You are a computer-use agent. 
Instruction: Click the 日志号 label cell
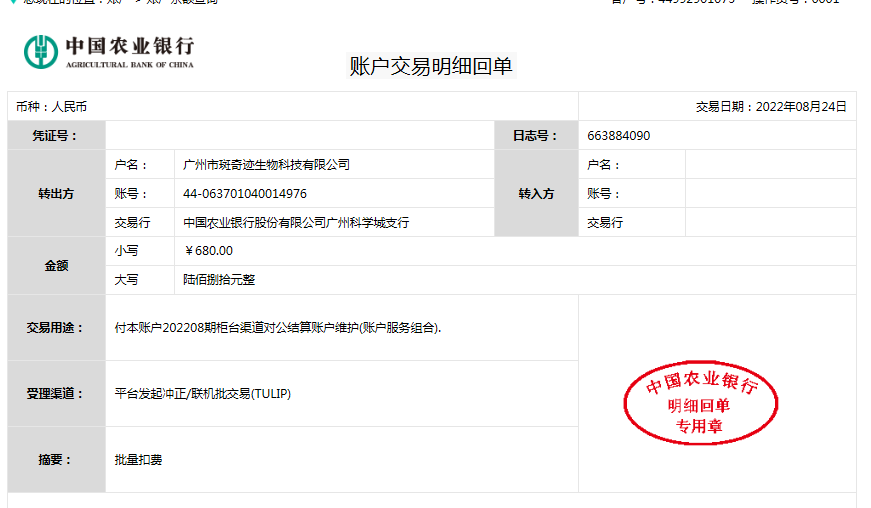coord(536,135)
